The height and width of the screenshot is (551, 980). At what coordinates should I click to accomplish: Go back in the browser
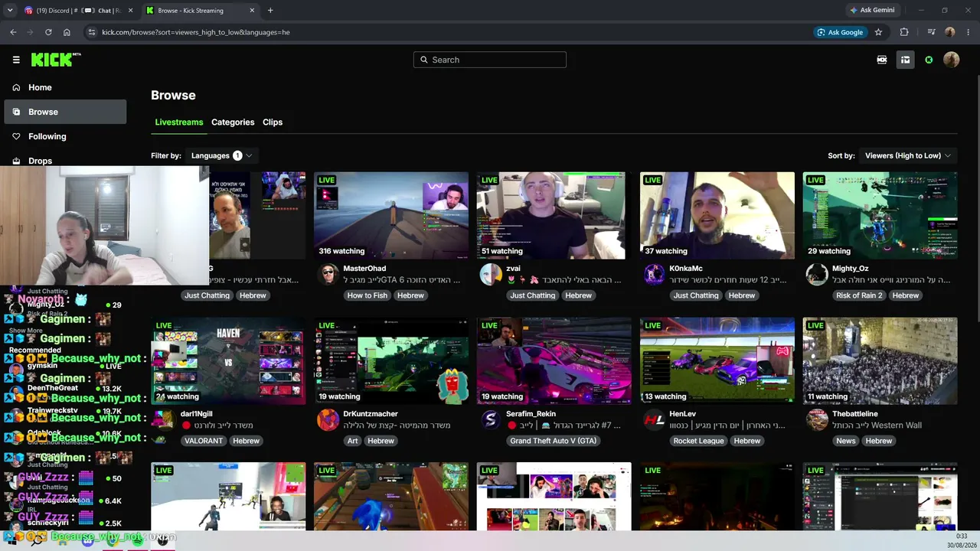13,32
